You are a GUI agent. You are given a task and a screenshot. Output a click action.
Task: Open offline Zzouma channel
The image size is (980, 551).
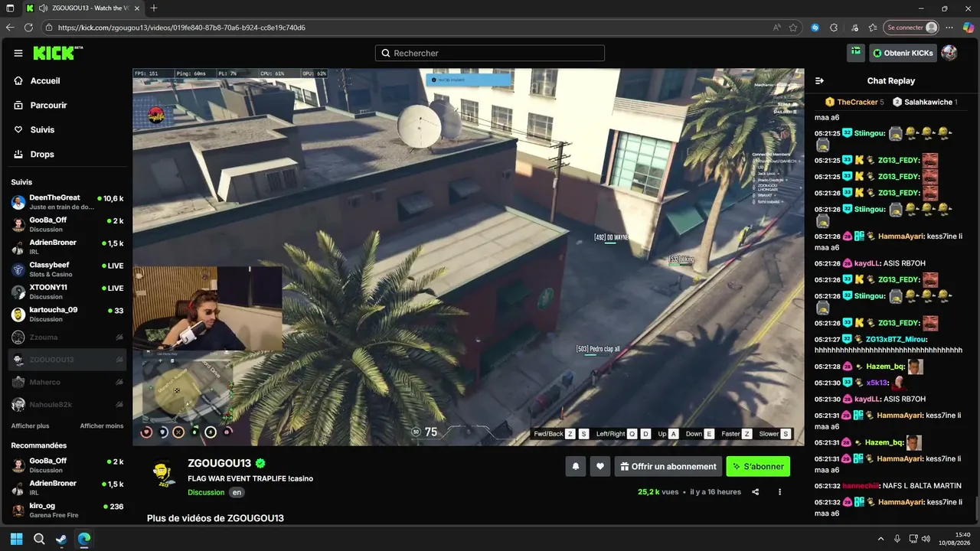[67, 337]
